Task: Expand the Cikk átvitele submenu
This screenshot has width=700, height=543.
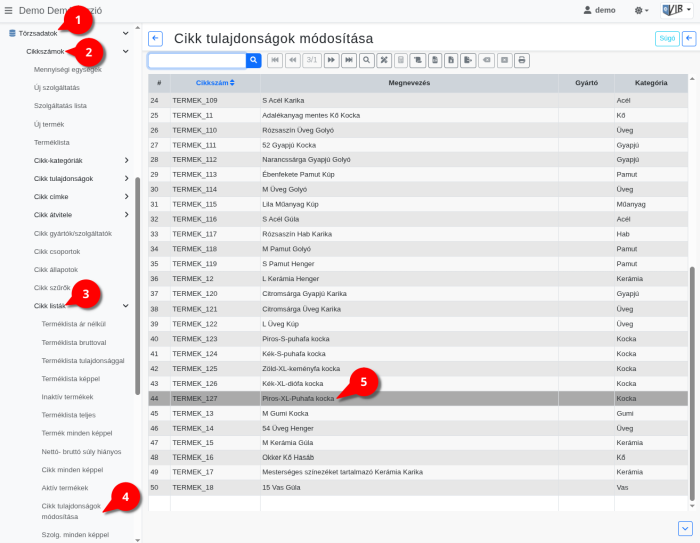Action: pyautogui.click(x=126, y=214)
